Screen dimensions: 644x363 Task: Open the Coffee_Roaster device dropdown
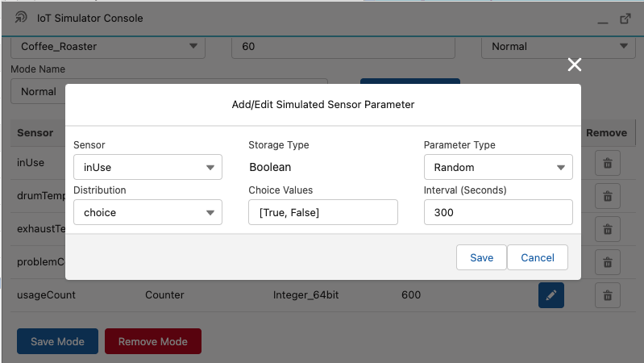coord(108,47)
